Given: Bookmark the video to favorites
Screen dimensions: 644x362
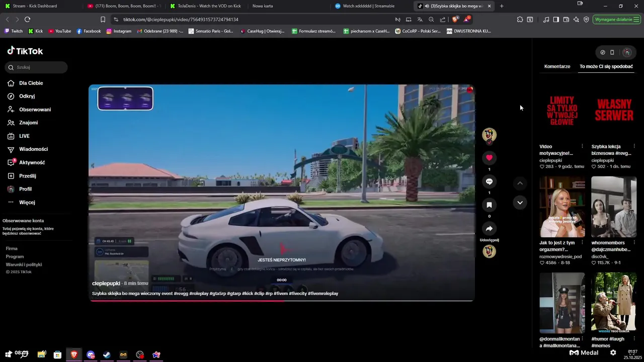Looking at the screenshot, I should (x=489, y=205).
